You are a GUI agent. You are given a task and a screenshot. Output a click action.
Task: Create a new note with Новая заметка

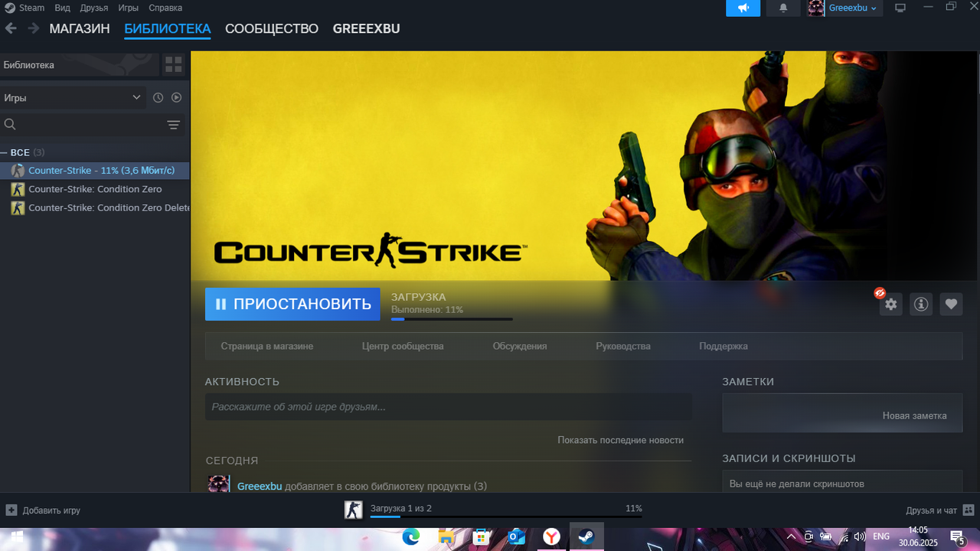click(x=915, y=416)
